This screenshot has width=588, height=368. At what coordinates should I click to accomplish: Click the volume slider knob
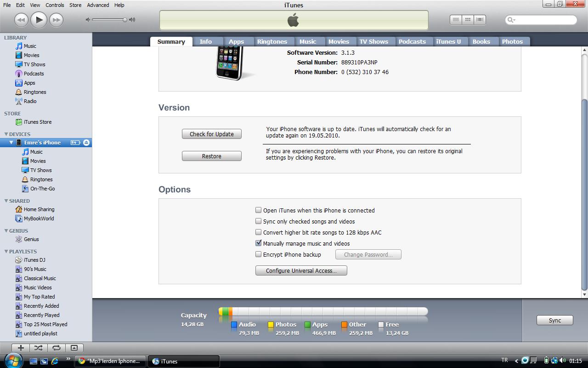coord(124,20)
